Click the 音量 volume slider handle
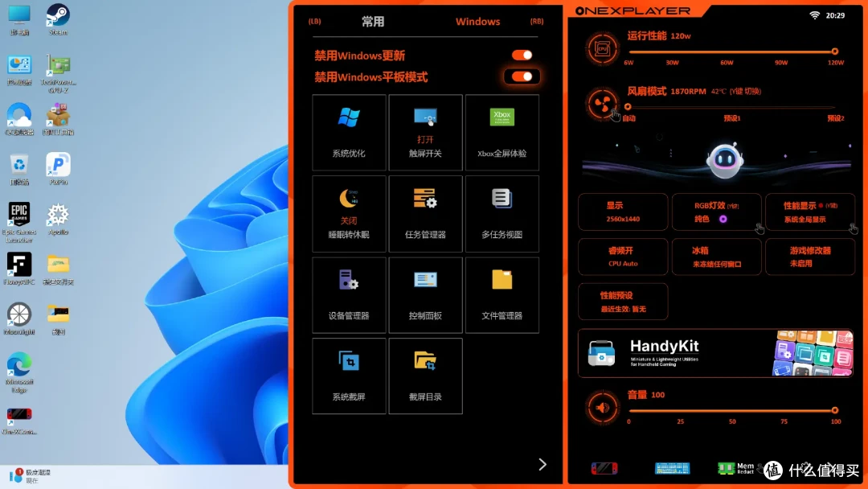The width and height of the screenshot is (868, 489). click(x=834, y=410)
